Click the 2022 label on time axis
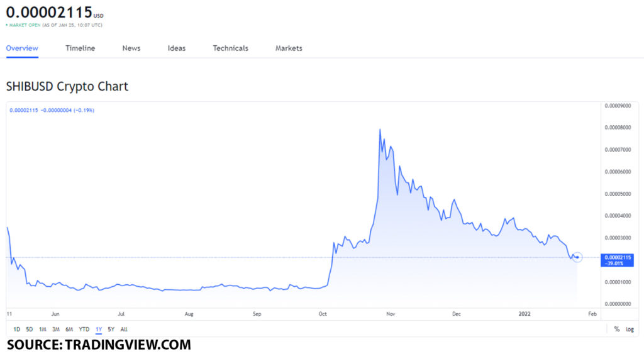Image resolution: width=644 pixels, height=359 pixels. [525, 314]
